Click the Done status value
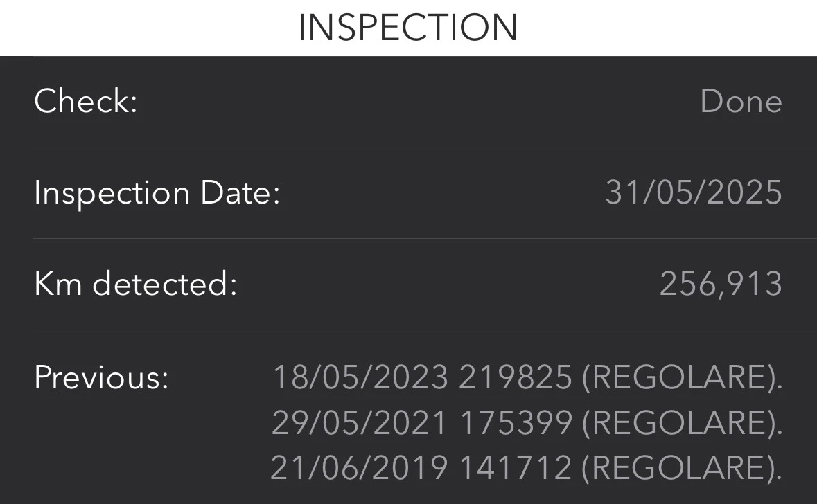This screenshot has width=817, height=504. [741, 101]
